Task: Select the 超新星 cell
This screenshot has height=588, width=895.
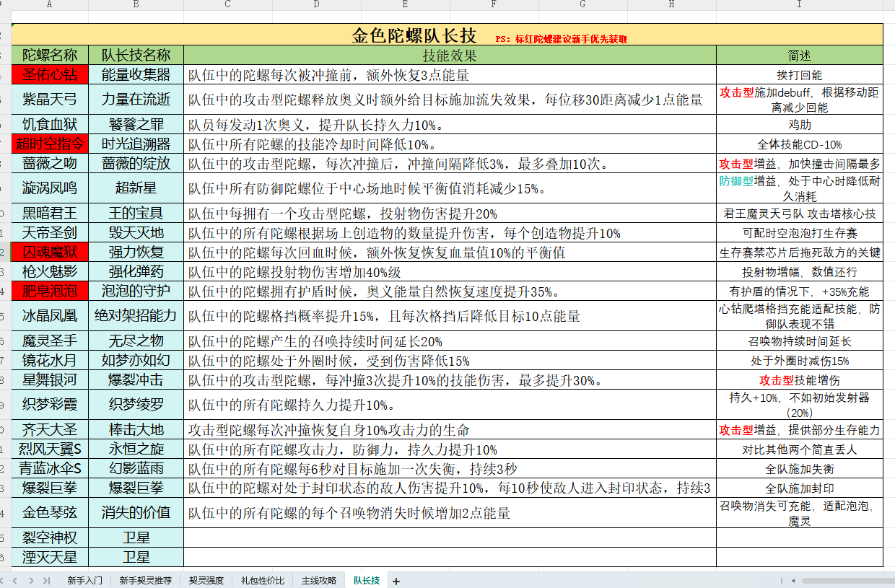Action: coord(136,188)
